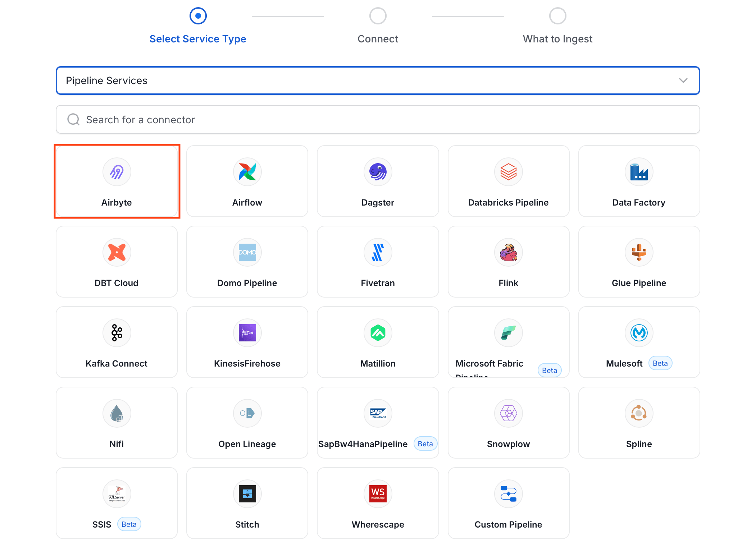Choose the Mulesoft blue M icon
Screen dimensions: 756x552
(639, 333)
